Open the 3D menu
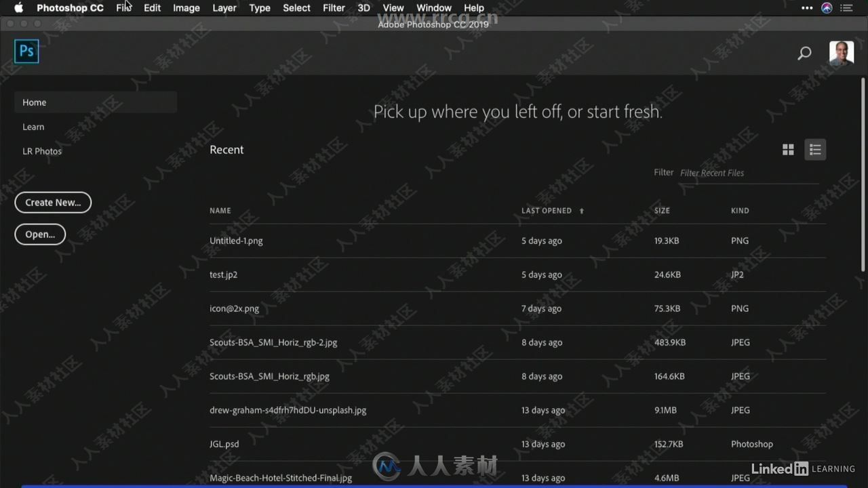 (x=364, y=8)
